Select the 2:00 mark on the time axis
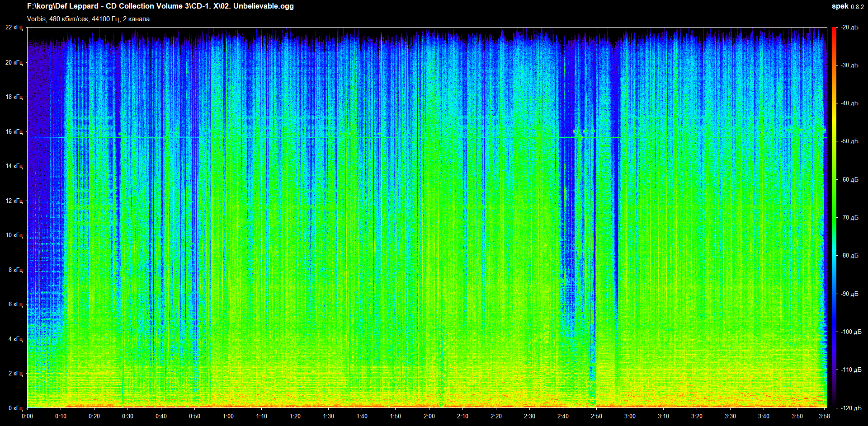Screen dimensions: 868x426 [429, 416]
